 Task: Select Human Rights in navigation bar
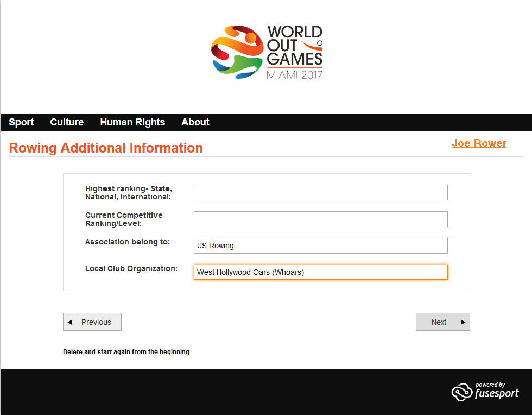pos(132,122)
